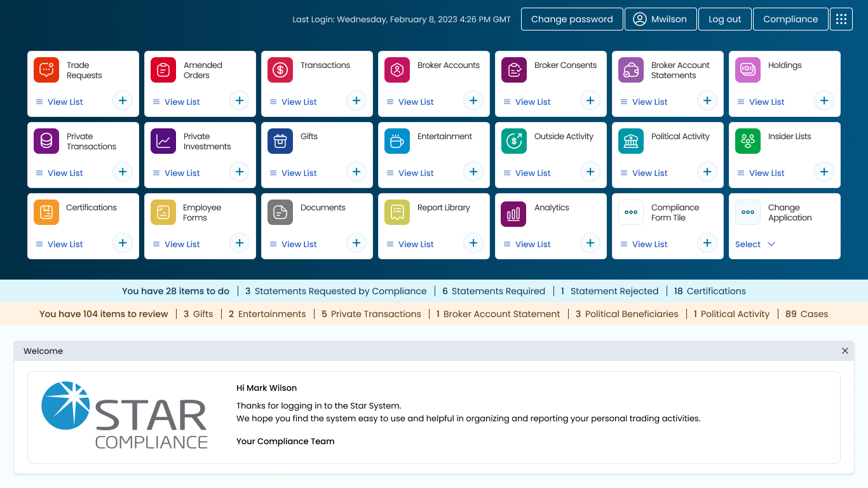
Task: Click the Entertainment coffee cup icon
Action: pos(397,141)
